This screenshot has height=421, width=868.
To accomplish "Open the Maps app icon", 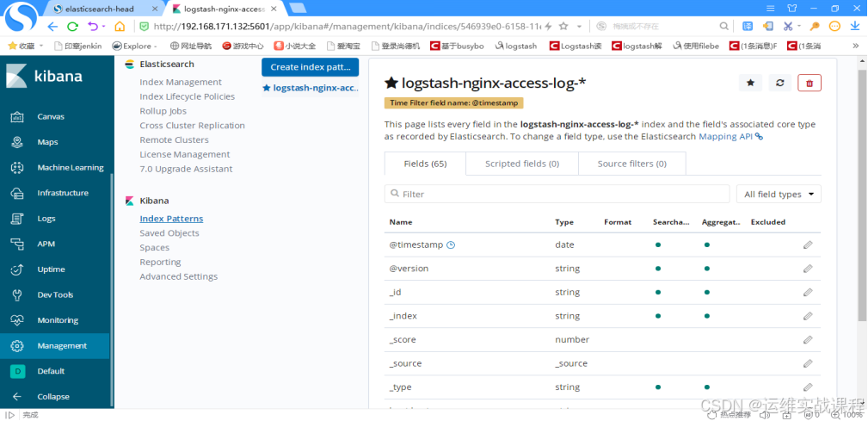I will pos(16,142).
